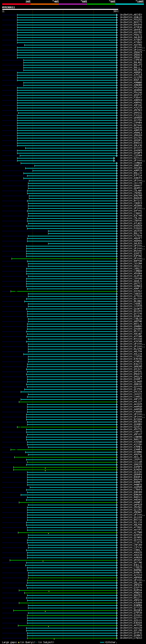Select the UniRef100_B9GFJ3 label

(131, 80)
